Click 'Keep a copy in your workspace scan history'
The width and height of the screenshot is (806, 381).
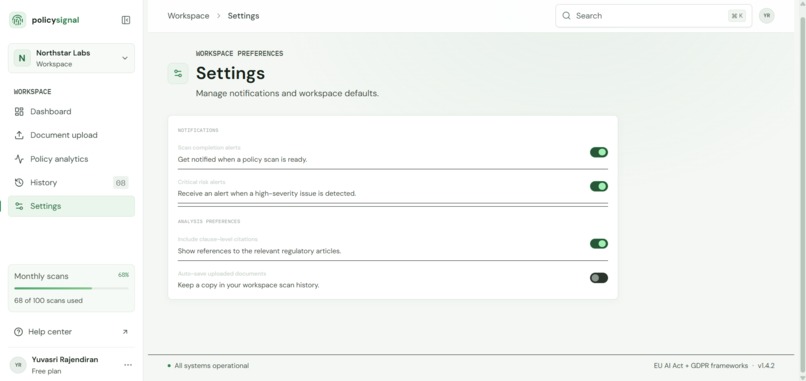coord(248,285)
